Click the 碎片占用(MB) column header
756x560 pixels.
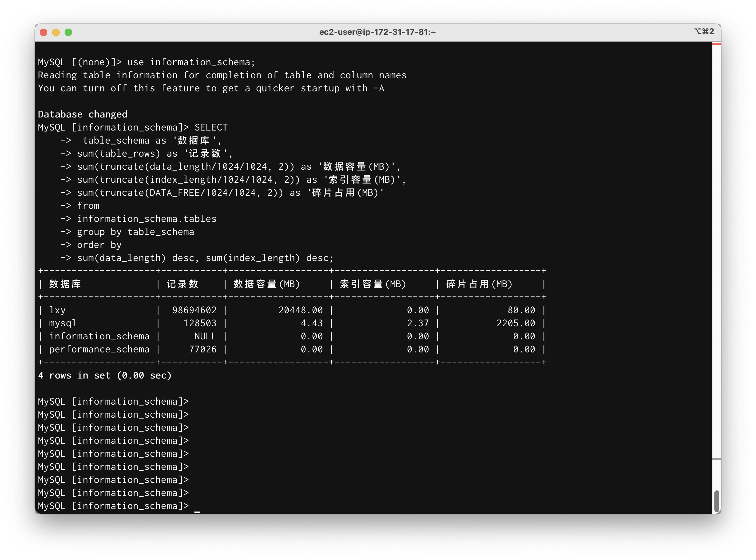(x=479, y=284)
